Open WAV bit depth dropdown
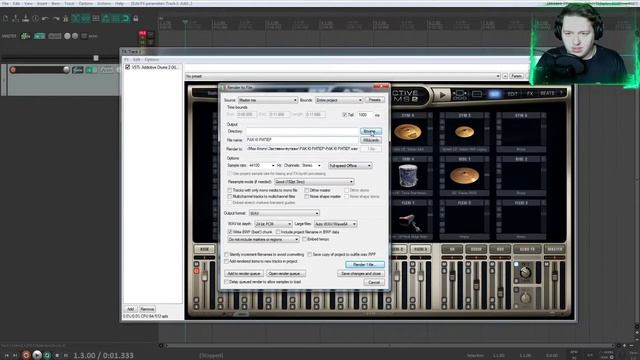 pyautogui.click(x=273, y=224)
